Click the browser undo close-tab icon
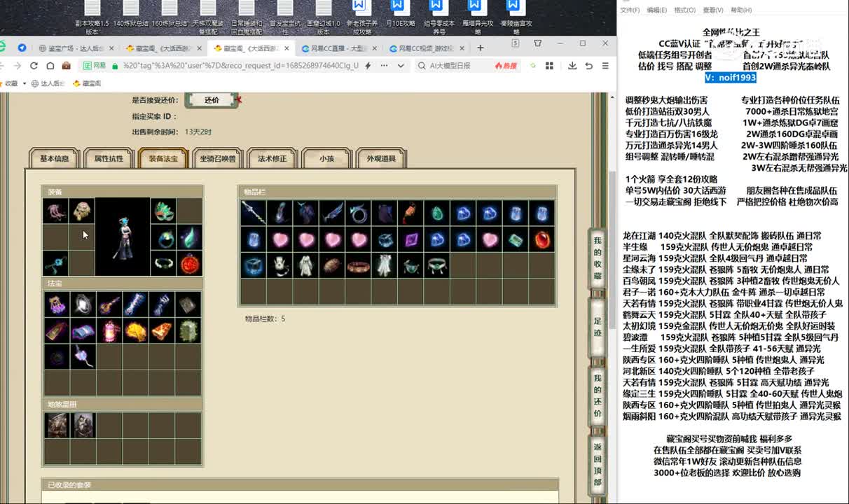The width and height of the screenshot is (849, 504). click(x=588, y=66)
